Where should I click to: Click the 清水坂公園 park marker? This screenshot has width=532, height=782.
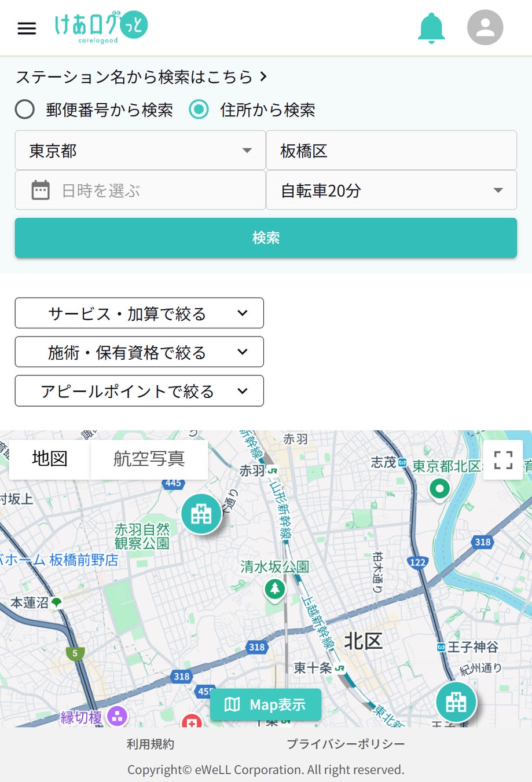pos(275,590)
